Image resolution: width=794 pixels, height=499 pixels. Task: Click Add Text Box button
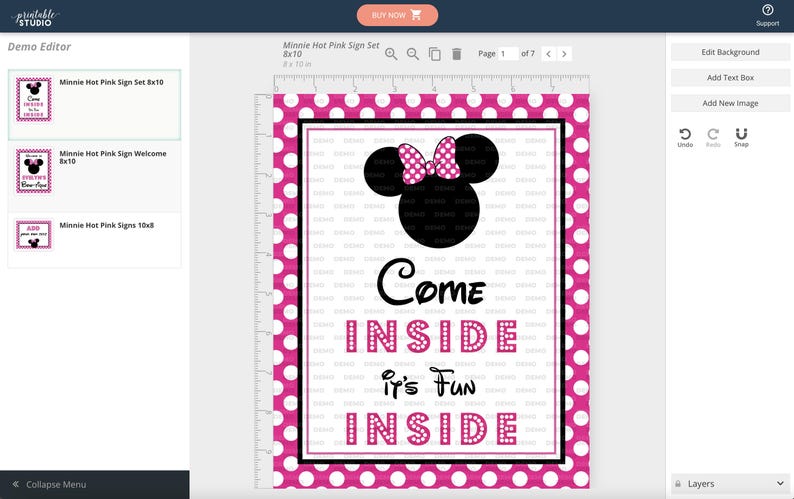[730, 78]
